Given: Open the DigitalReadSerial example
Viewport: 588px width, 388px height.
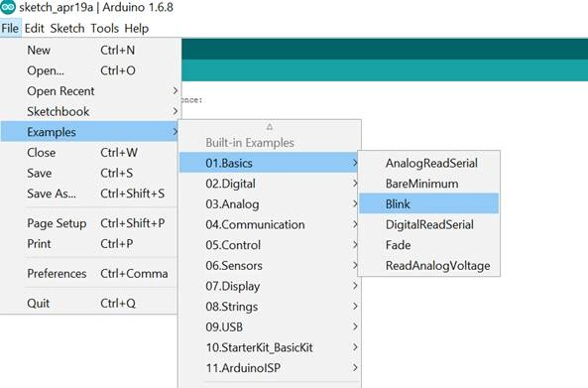Looking at the screenshot, I should [x=429, y=224].
